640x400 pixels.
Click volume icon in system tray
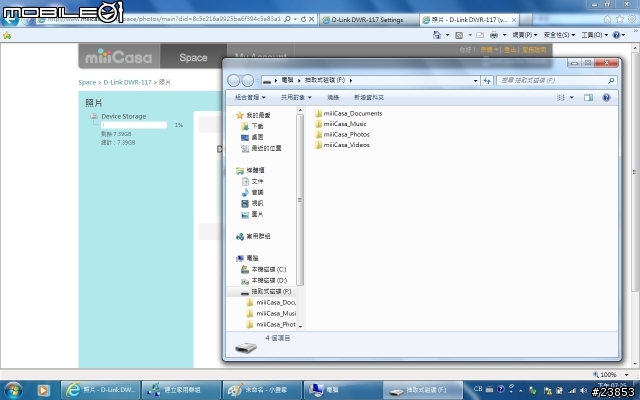click(x=583, y=391)
